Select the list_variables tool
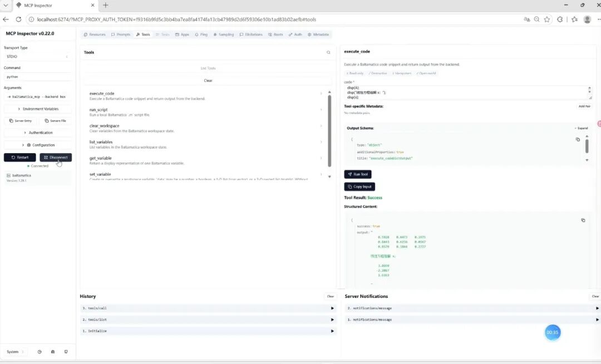601x364 pixels. pos(205,144)
